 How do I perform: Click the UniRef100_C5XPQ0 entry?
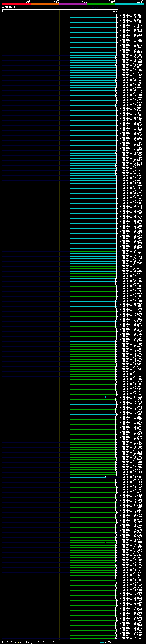(131, 48)
